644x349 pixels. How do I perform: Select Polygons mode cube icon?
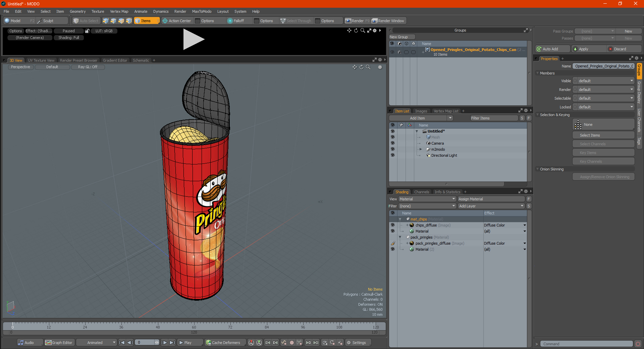point(121,21)
